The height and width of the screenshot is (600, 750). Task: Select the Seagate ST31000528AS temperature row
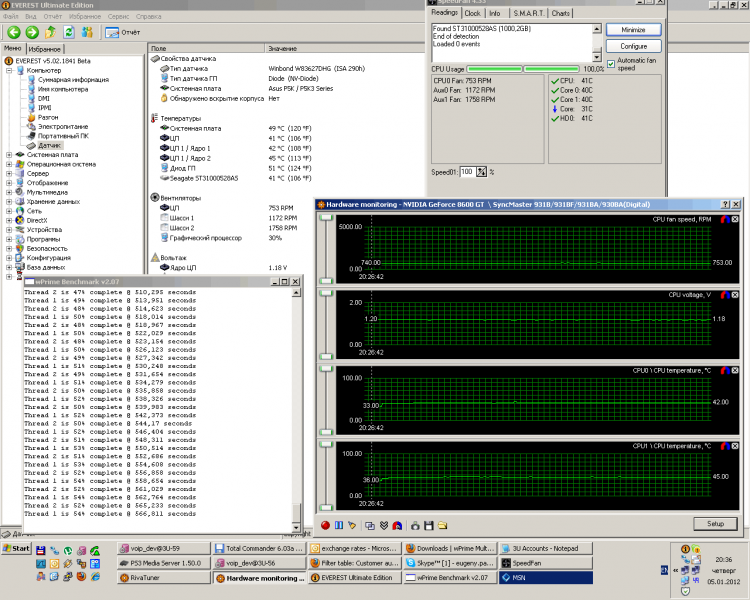[236, 178]
